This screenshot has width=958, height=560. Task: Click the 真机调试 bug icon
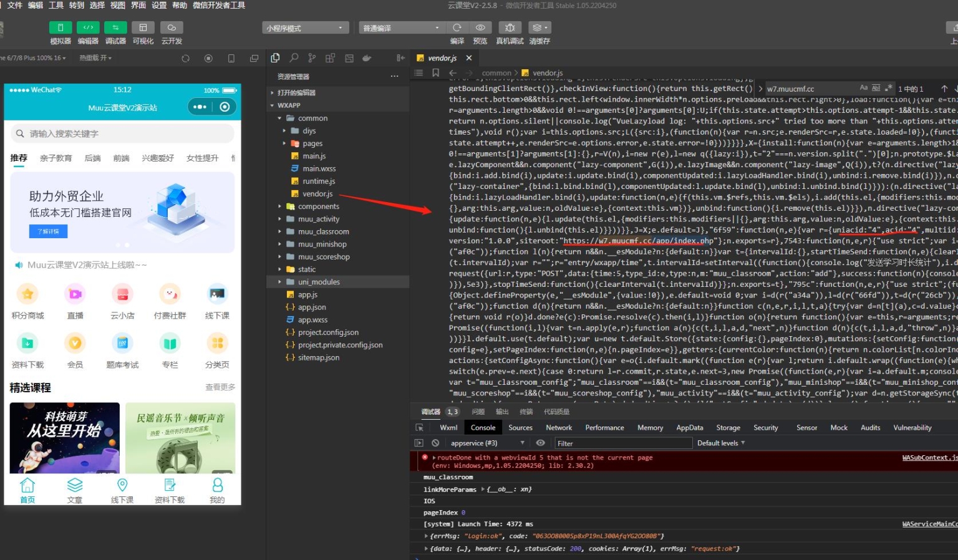(x=510, y=27)
